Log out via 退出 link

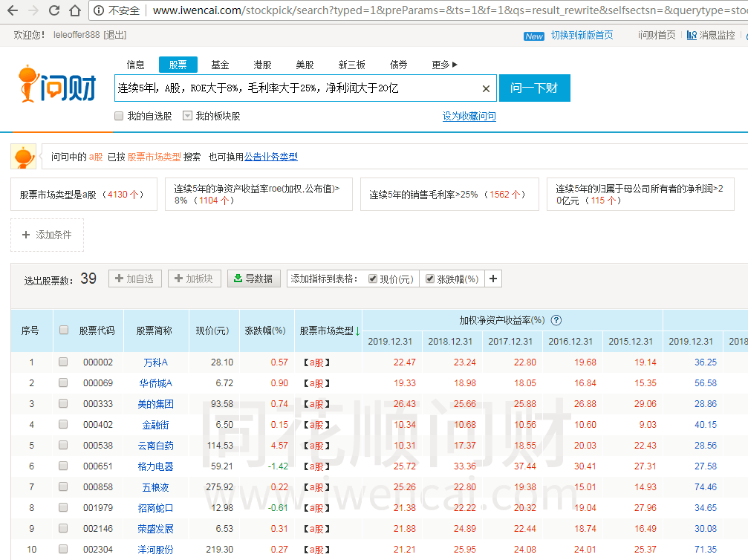coord(115,36)
